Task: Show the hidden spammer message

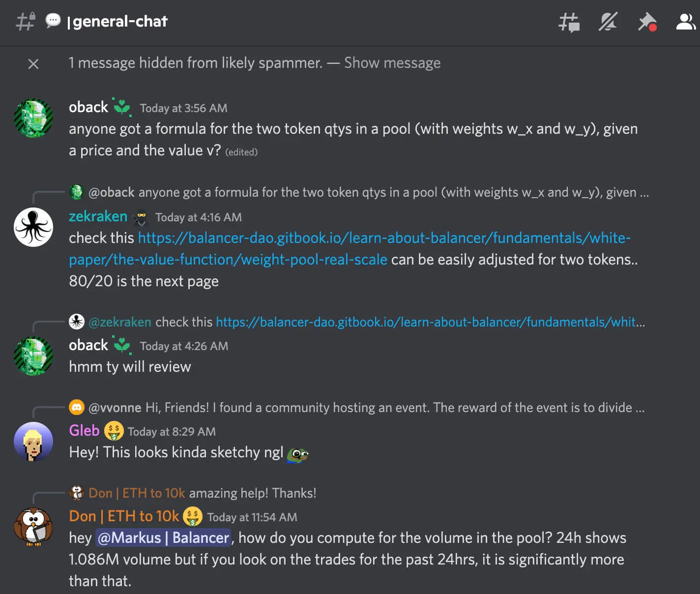Action: (x=392, y=63)
